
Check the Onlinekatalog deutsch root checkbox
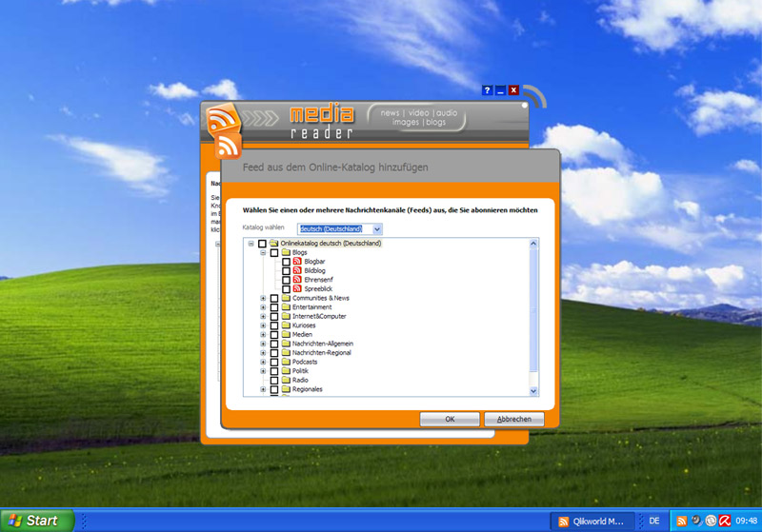point(263,244)
